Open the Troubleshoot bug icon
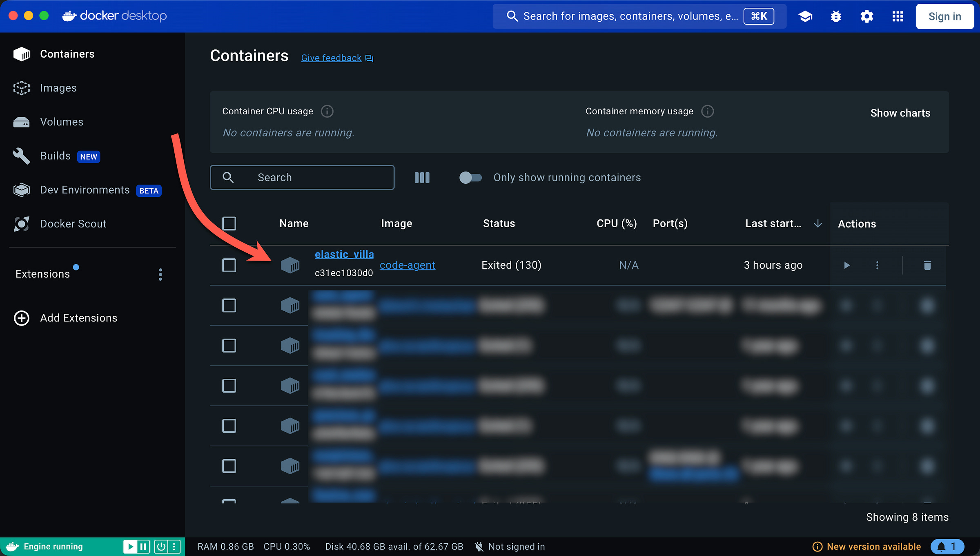 click(x=836, y=16)
